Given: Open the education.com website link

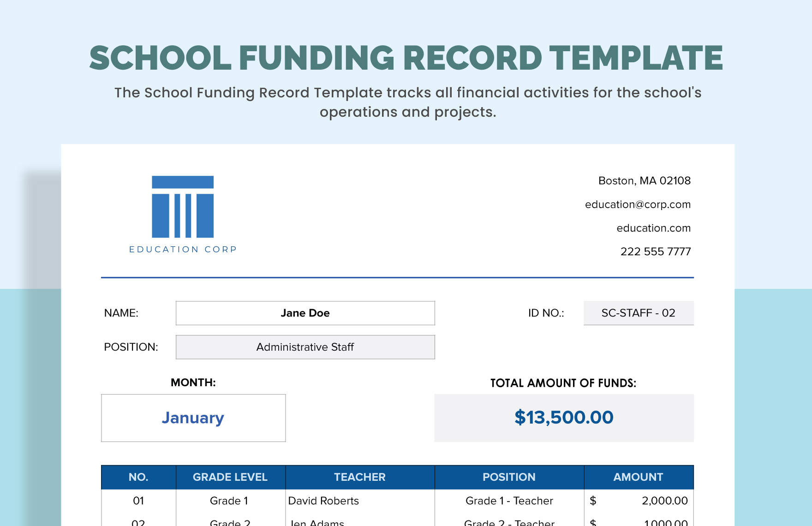Looking at the screenshot, I should [653, 228].
